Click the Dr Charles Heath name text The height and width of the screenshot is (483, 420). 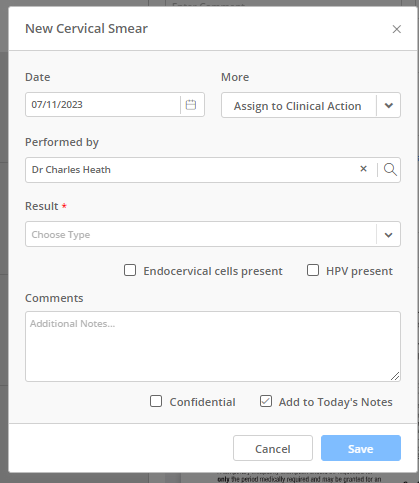[x=71, y=170]
